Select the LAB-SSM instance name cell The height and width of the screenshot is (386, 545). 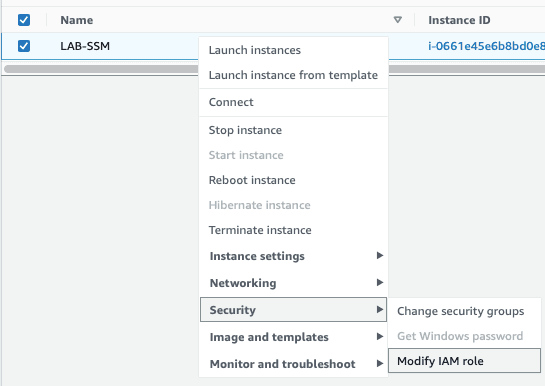[85, 46]
